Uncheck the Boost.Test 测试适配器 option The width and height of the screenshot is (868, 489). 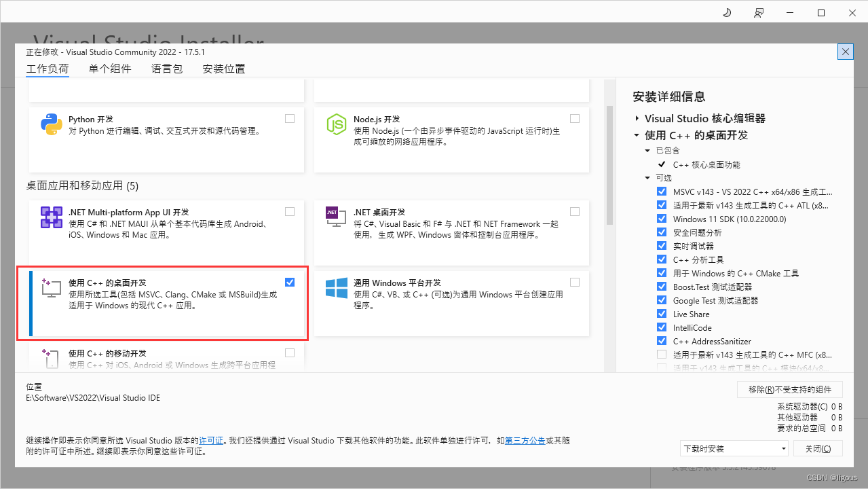point(662,287)
